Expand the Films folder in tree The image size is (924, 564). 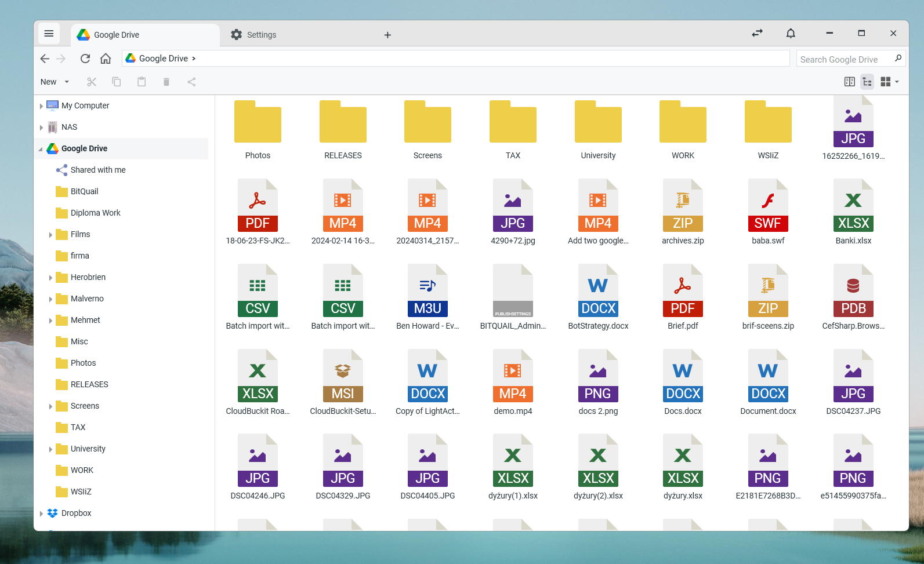tap(50, 235)
